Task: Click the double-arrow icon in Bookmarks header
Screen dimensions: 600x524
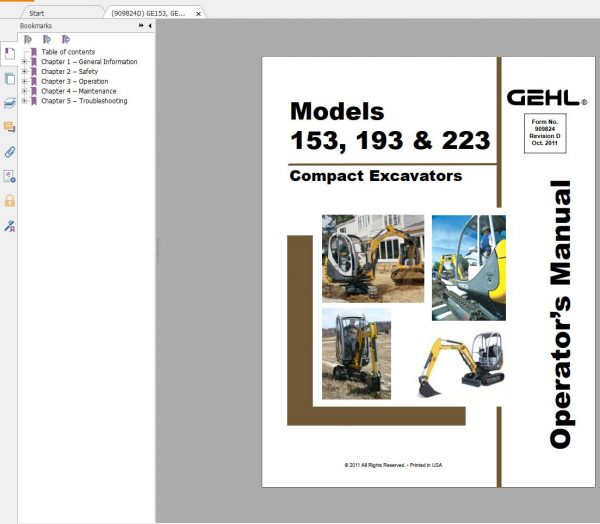Action: (x=141, y=26)
